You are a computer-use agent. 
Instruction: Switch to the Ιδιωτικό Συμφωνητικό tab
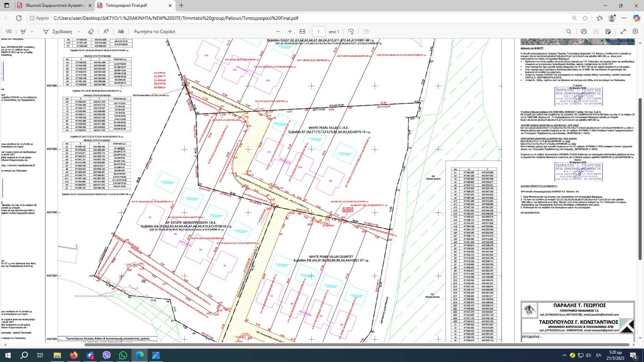(x=55, y=5)
